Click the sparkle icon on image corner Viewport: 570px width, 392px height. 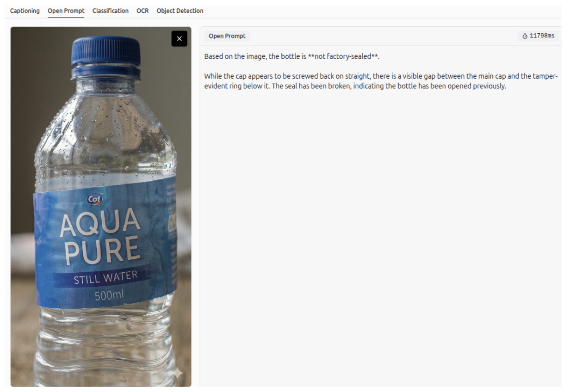coord(177,374)
